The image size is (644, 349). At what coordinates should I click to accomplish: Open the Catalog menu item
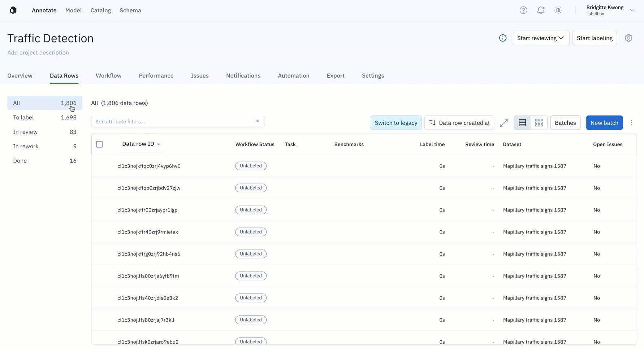101,10
